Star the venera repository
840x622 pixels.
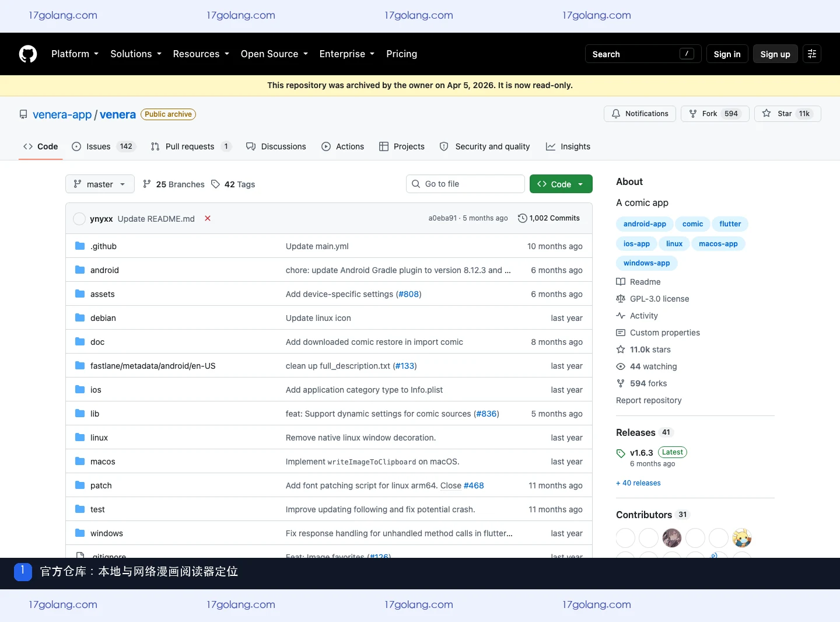pyautogui.click(x=787, y=114)
